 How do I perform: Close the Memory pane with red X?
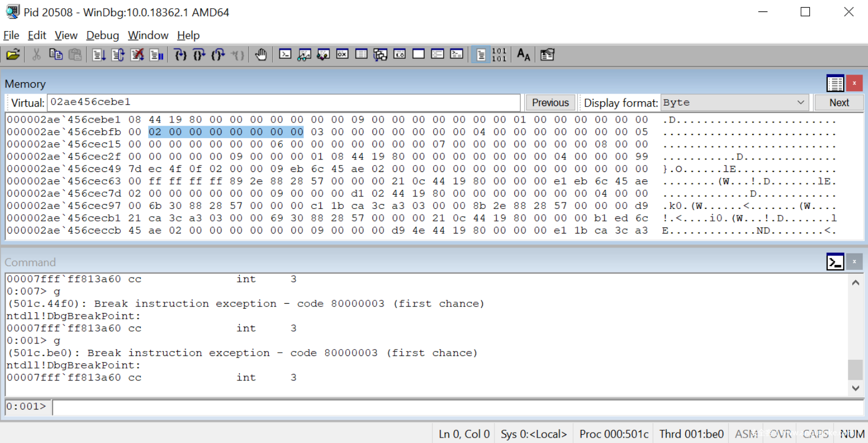point(854,83)
